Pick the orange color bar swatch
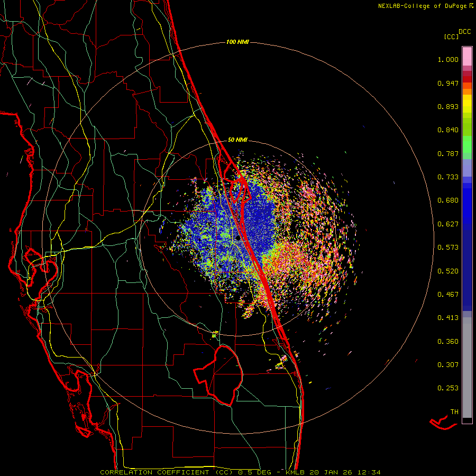This screenshot has height=476, width=476. [x=467, y=91]
